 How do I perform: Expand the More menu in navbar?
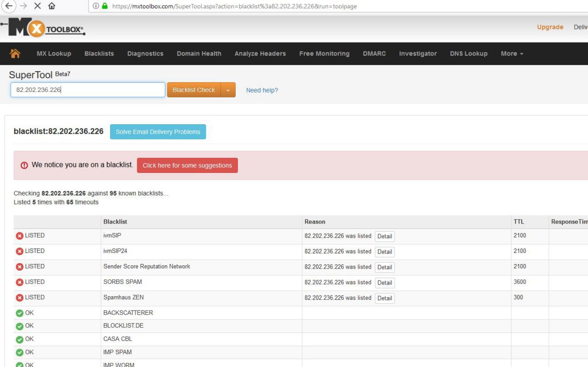click(512, 53)
